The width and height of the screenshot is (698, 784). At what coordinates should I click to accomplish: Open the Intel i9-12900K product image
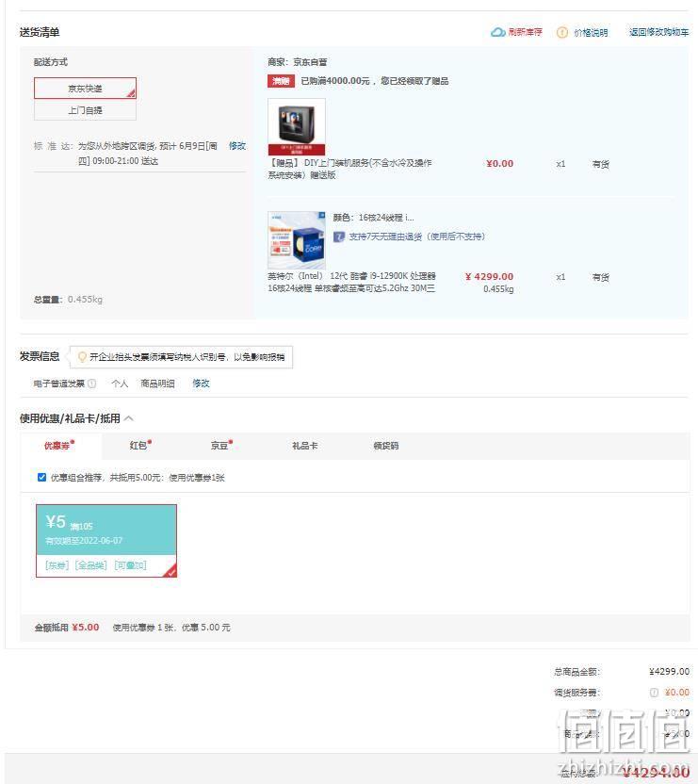click(x=297, y=240)
